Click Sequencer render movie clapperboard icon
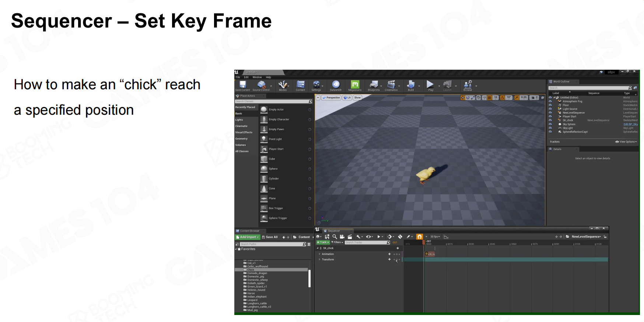This screenshot has width=644, height=322. click(350, 237)
